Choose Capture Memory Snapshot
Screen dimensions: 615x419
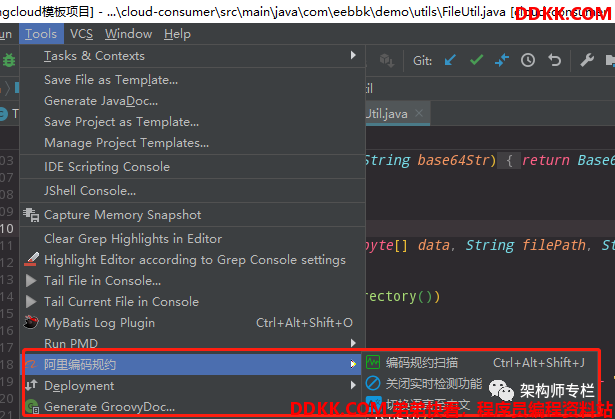(x=192, y=215)
